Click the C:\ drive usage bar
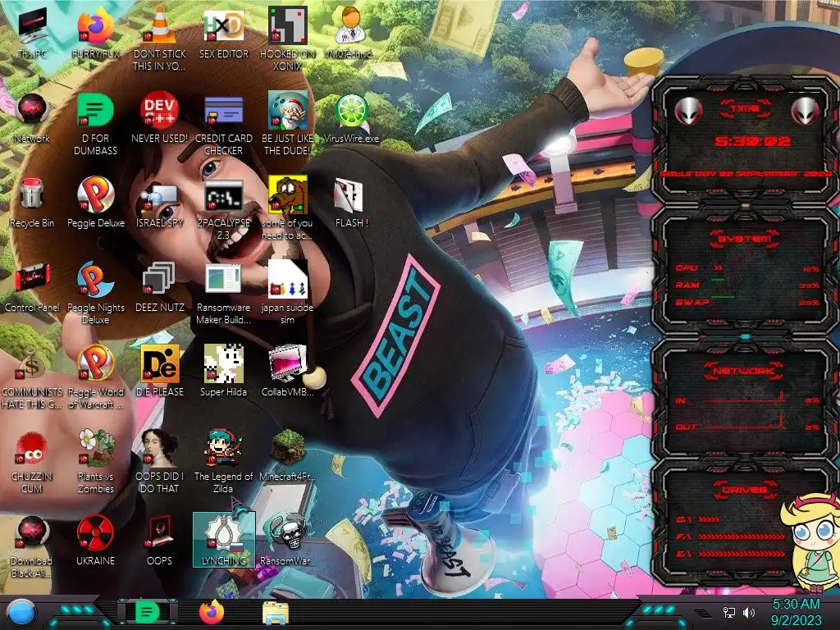The height and width of the screenshot is (630, 840). (x=708, y=519)
